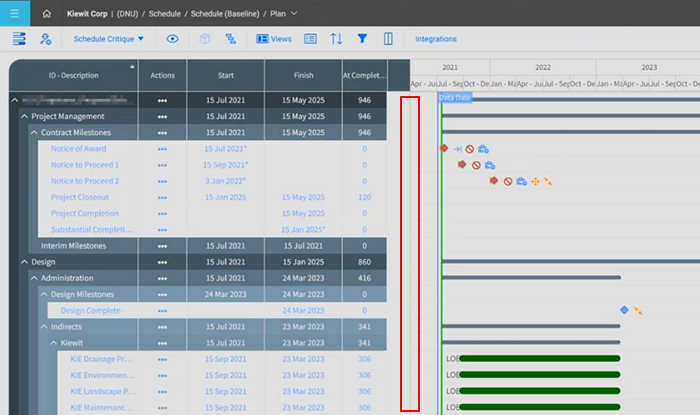Image resolution: width=700 pixels, height=415 pixels.
Task: Open actions menu for Design Complete
Action: click(162, 311)
